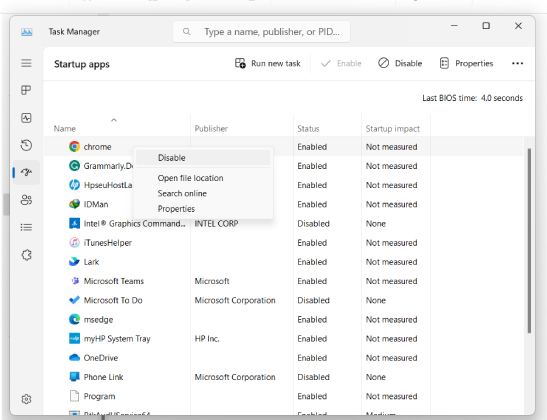Click the Microsoft To Do icon
Screen dimensions: 547x420
[x=74, y=300]
